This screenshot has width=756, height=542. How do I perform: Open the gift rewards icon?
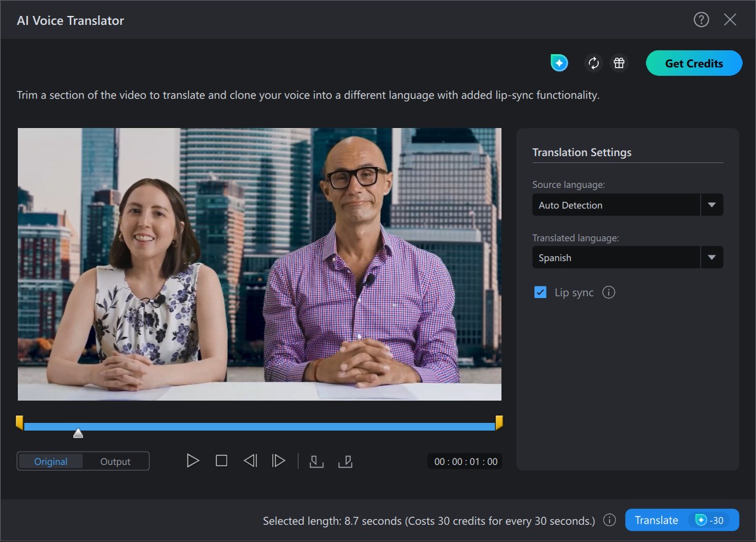pos(619,63)
